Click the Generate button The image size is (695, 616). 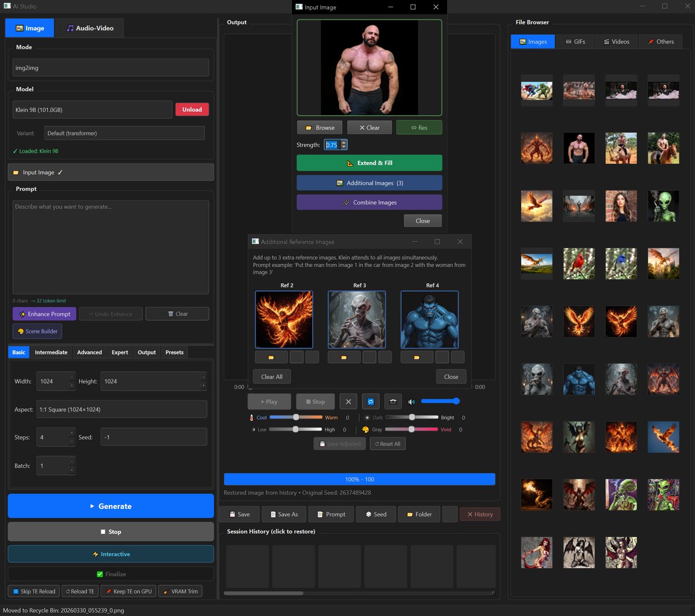pos(111,506)
